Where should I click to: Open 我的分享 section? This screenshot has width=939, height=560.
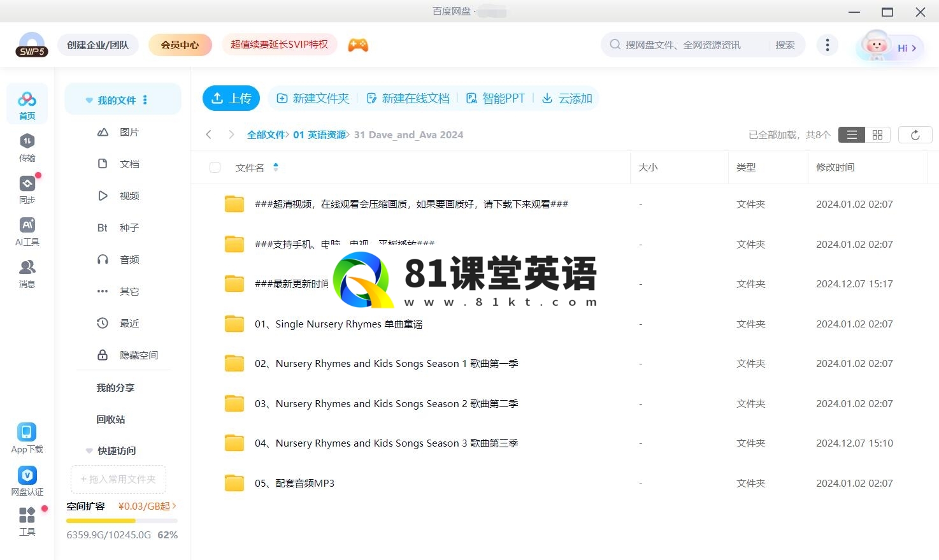point(115,387)
